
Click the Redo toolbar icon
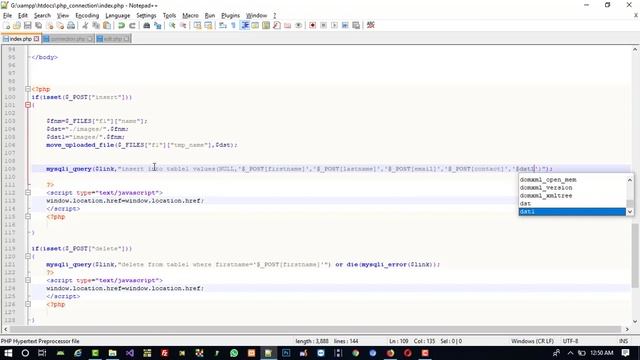pos(132,25)
